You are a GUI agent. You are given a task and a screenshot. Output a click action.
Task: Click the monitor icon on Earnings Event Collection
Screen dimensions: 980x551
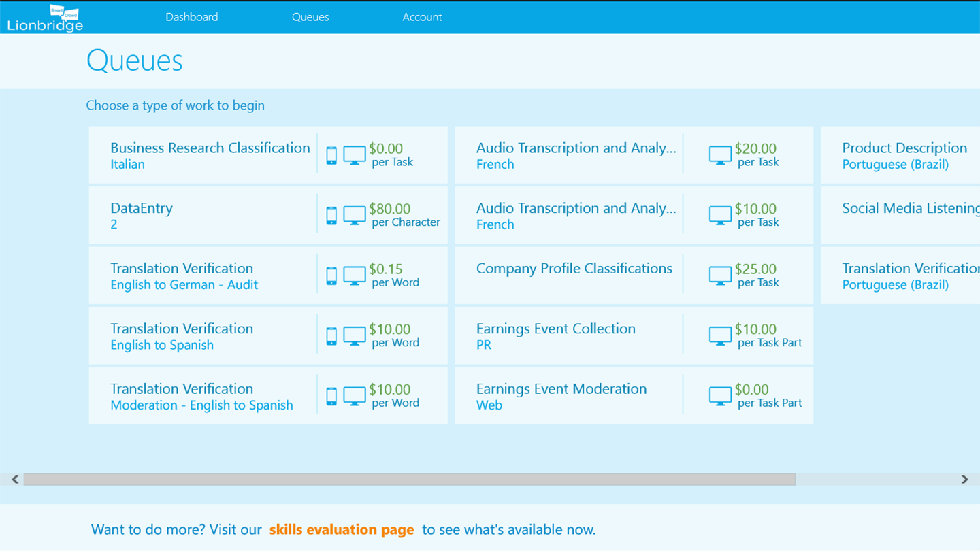point(720,336)
